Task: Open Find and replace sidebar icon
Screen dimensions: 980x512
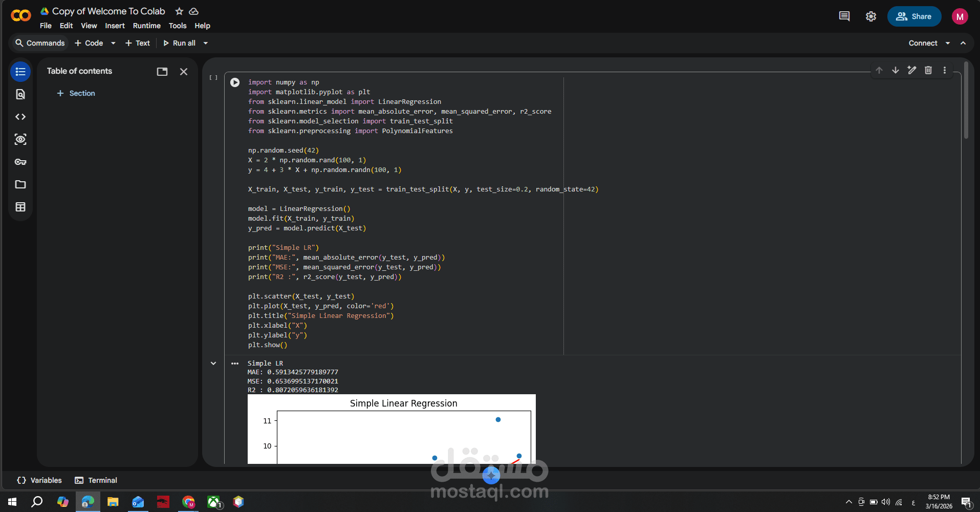Action: point(20,94)
